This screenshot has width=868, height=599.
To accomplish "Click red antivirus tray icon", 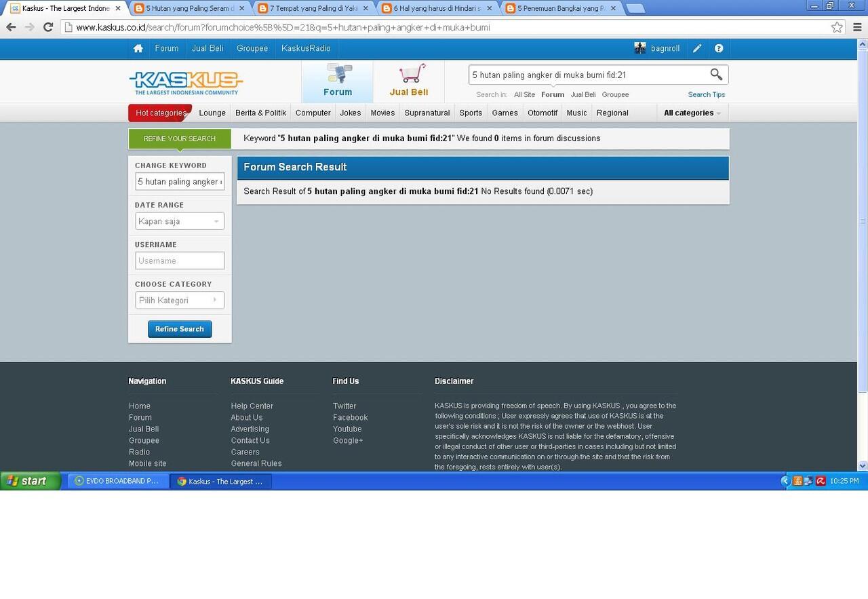I will [x=821, y=481].
